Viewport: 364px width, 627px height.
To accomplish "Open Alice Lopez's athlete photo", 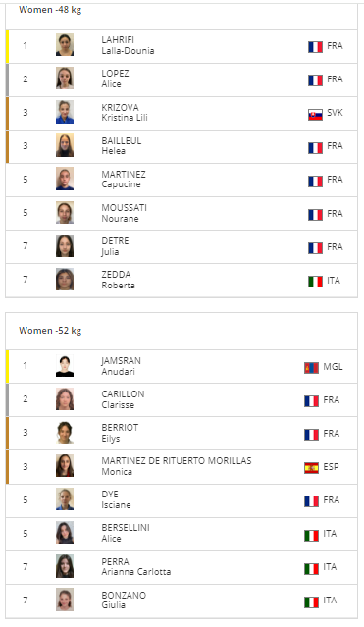I will point(65,78).
